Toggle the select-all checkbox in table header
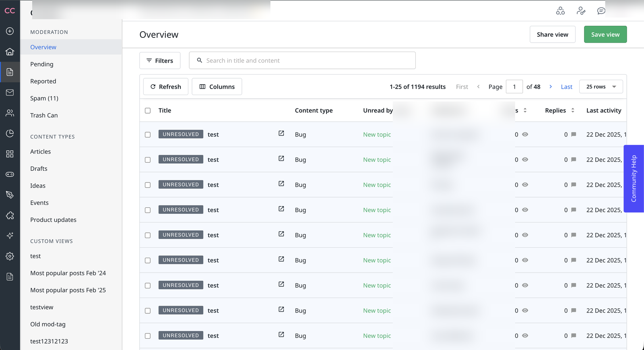The width and height of the screenshot is (644, 350). [148, 110]
